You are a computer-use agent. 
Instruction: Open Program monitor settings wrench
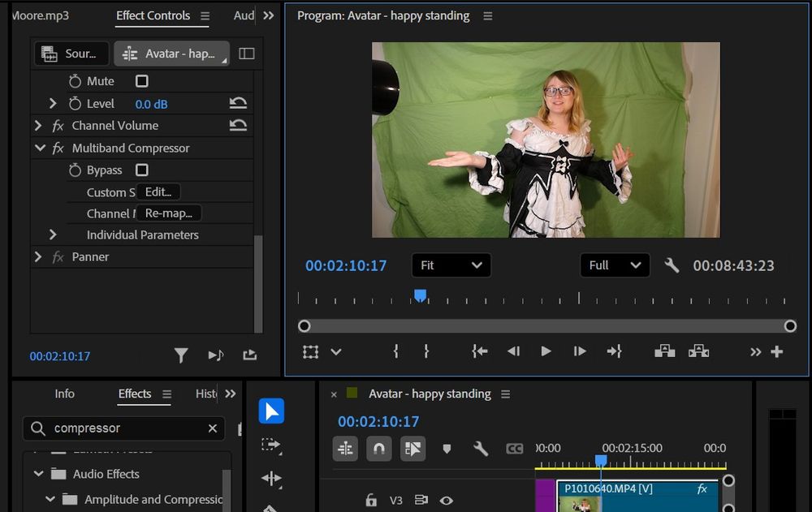672,265
